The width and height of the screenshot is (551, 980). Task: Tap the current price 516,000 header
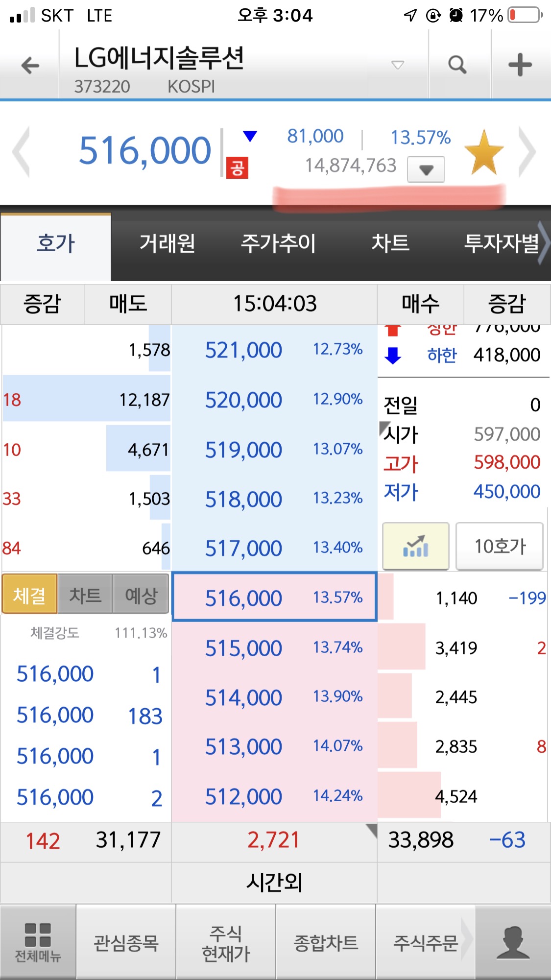click(x=145, y=150)
